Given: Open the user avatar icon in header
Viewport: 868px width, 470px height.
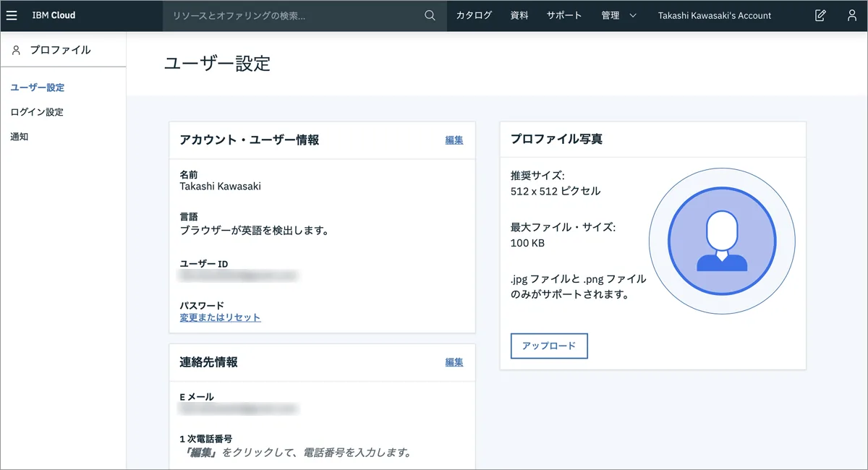Looking at the screenshot, I should (x=852, y=15).
